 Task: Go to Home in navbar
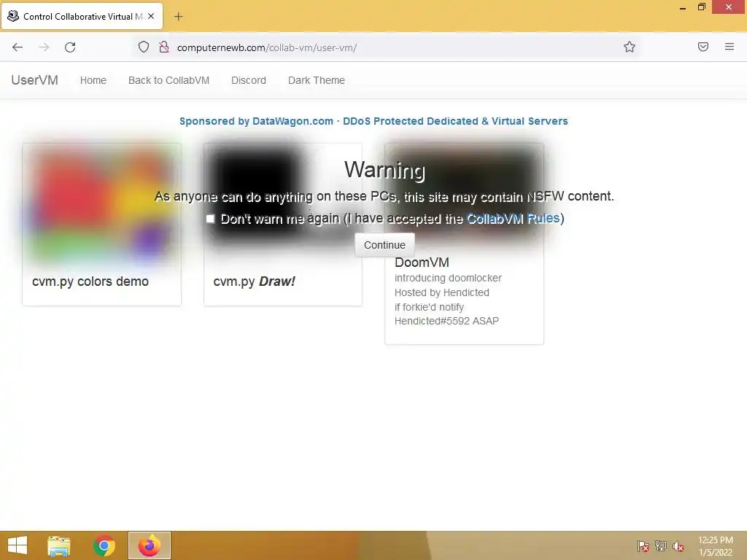point(93,80)
